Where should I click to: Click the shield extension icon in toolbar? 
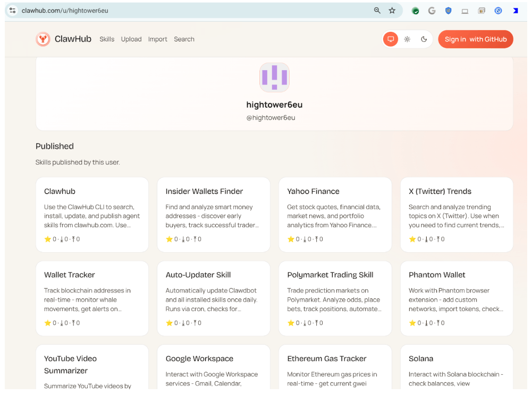pos(448,11)
